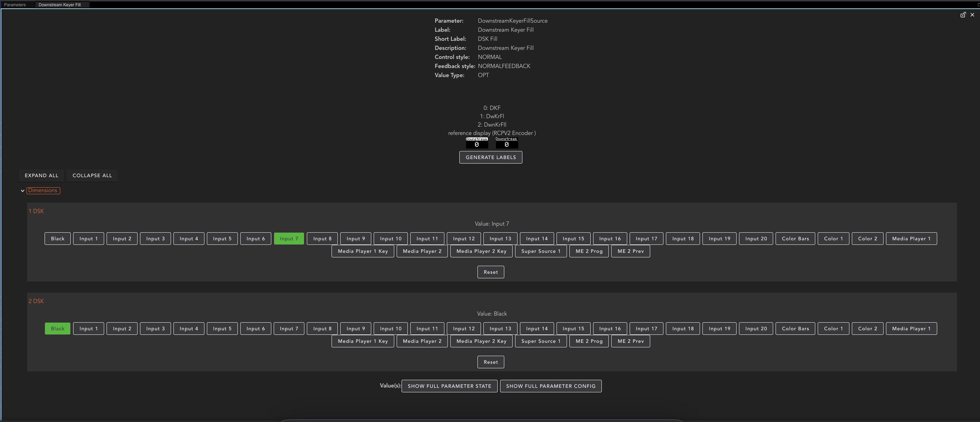Switch to the Parameters tab

pos(15,5)
